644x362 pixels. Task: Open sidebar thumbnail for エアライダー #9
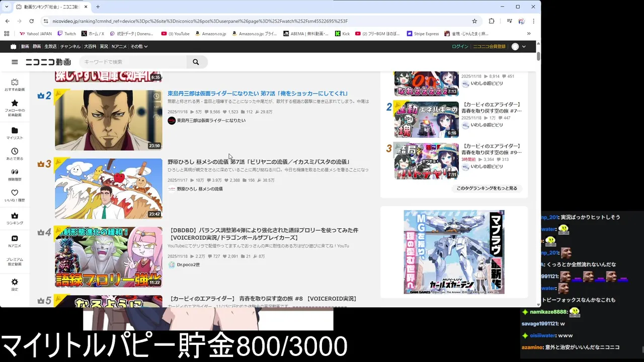(427, 161)
